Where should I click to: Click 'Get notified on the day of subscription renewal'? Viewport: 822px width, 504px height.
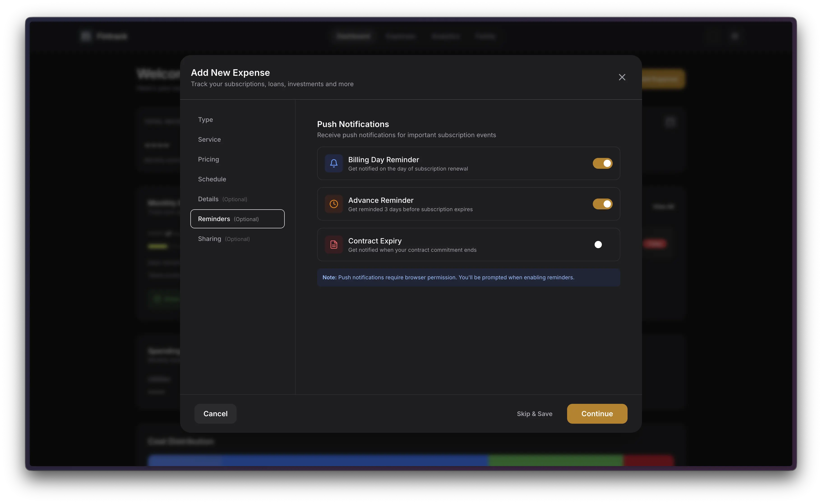(408, 169)
